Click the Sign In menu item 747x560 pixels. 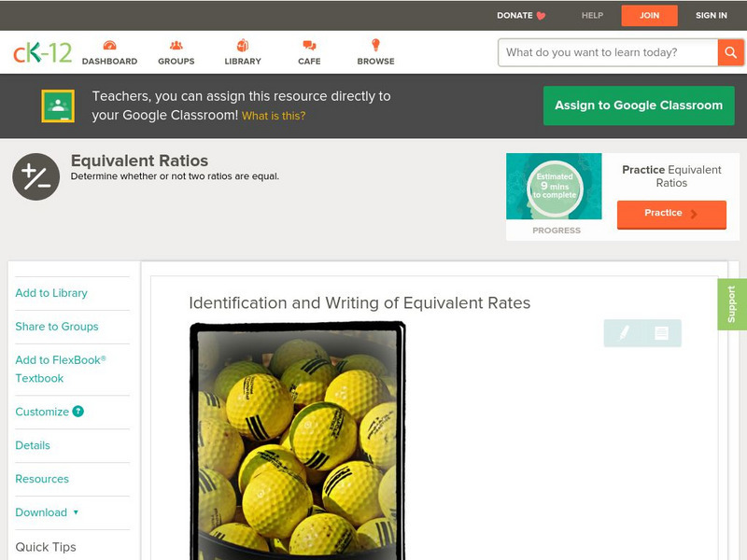712,15
